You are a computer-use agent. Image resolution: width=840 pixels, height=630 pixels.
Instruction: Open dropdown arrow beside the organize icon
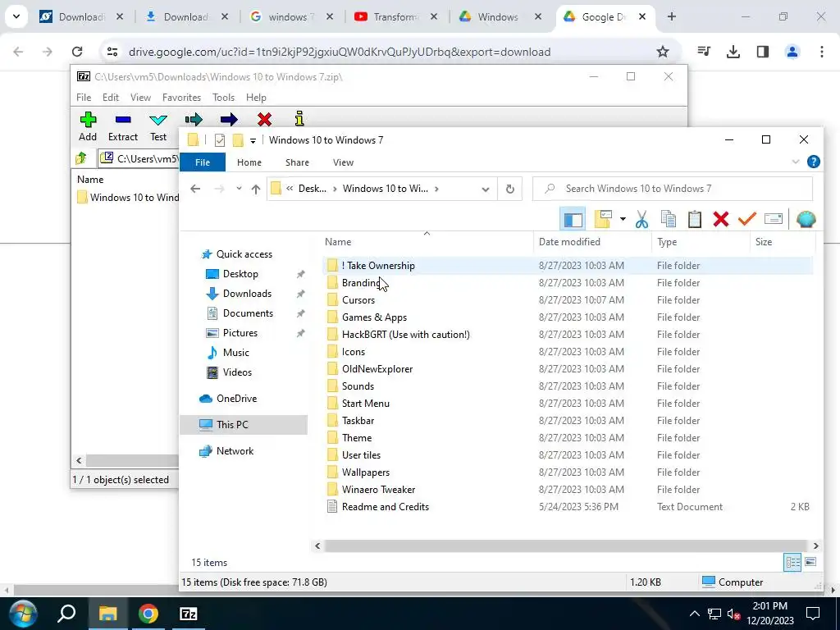623,219
